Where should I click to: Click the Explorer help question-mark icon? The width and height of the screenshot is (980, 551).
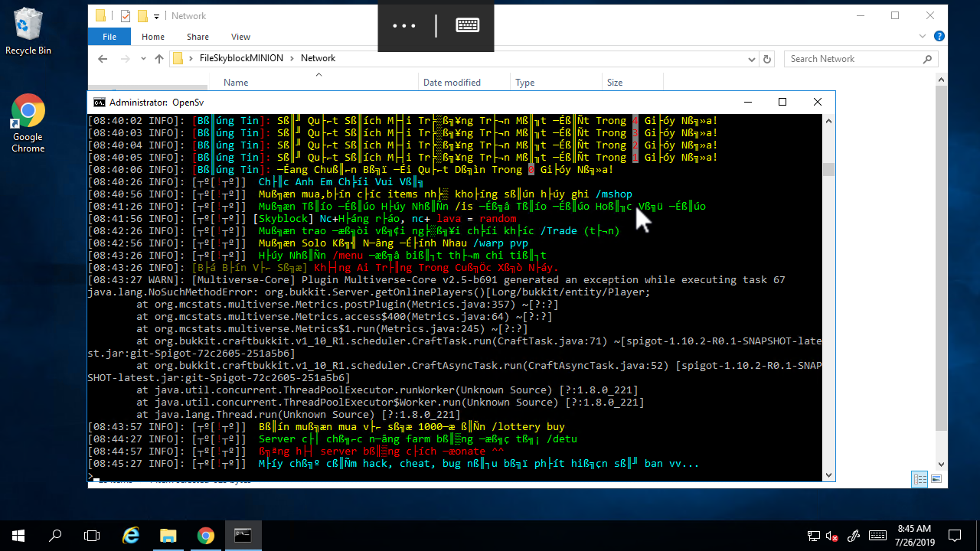coord(939,36)
